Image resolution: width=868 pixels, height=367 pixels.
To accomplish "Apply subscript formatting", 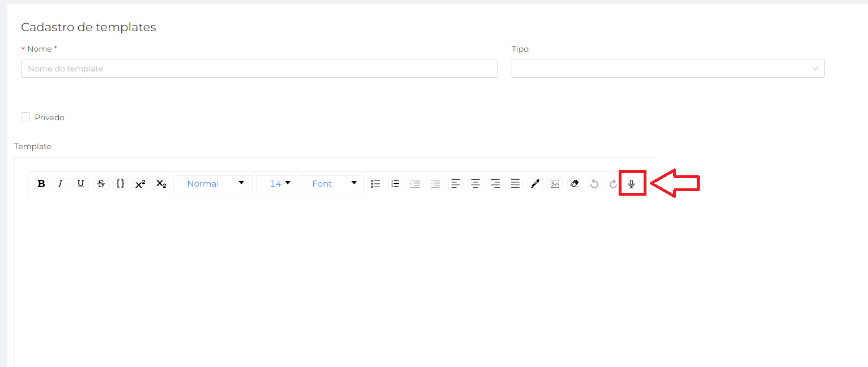I will click(x=160, y=183).
